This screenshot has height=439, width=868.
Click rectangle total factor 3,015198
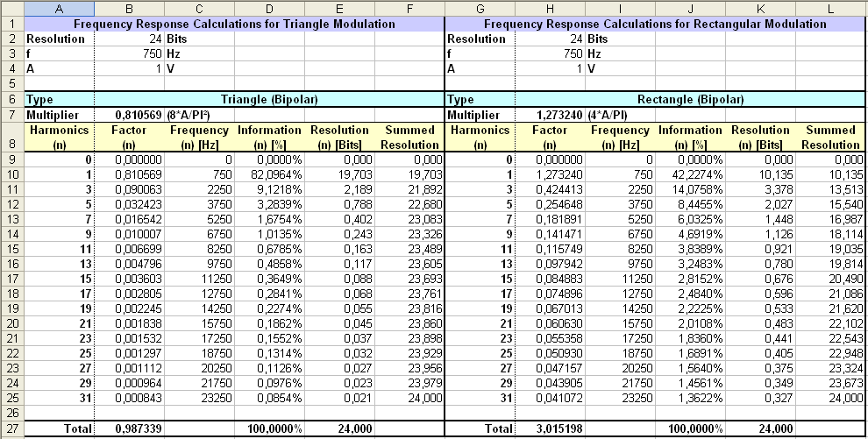point(550,428)
